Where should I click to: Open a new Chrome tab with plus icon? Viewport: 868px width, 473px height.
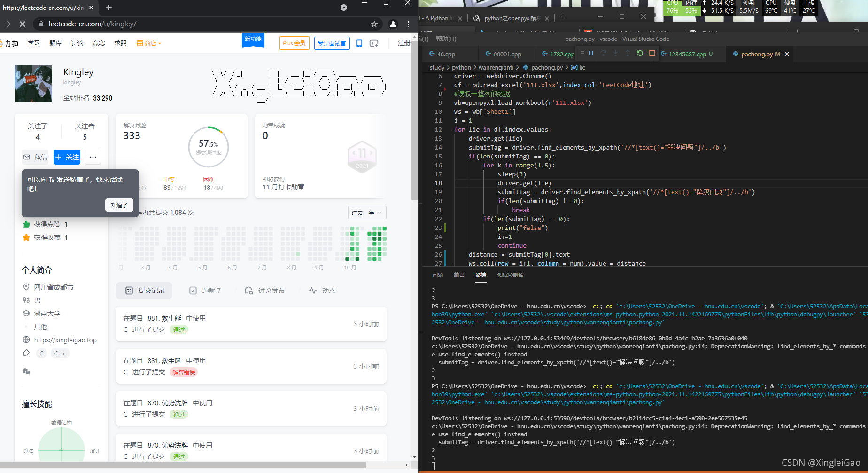tap(109, 8)
